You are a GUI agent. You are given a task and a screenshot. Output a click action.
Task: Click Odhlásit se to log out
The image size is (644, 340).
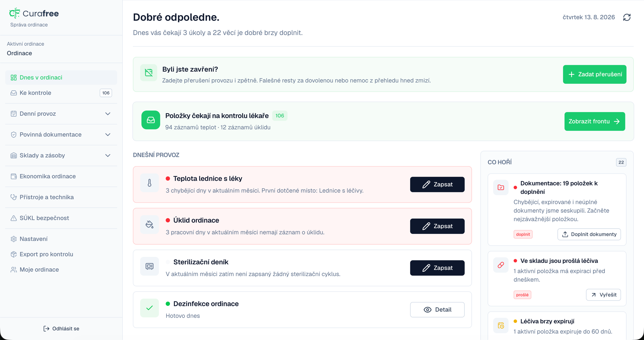[x=61, y=328]
